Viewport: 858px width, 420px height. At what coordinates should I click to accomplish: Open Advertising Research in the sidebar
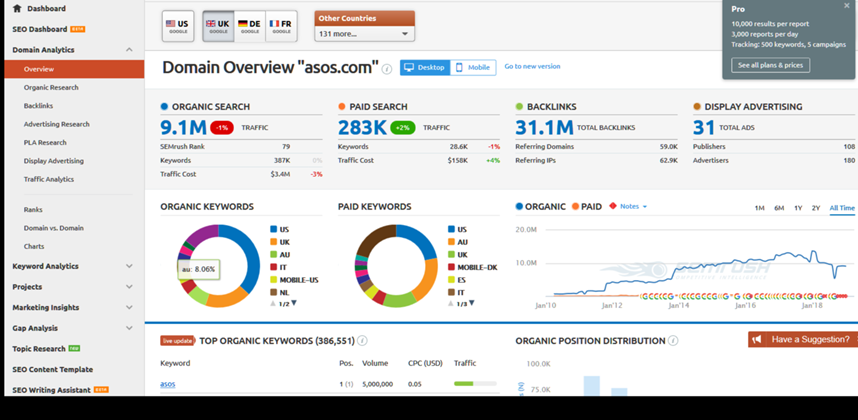(x=56, y=124)
